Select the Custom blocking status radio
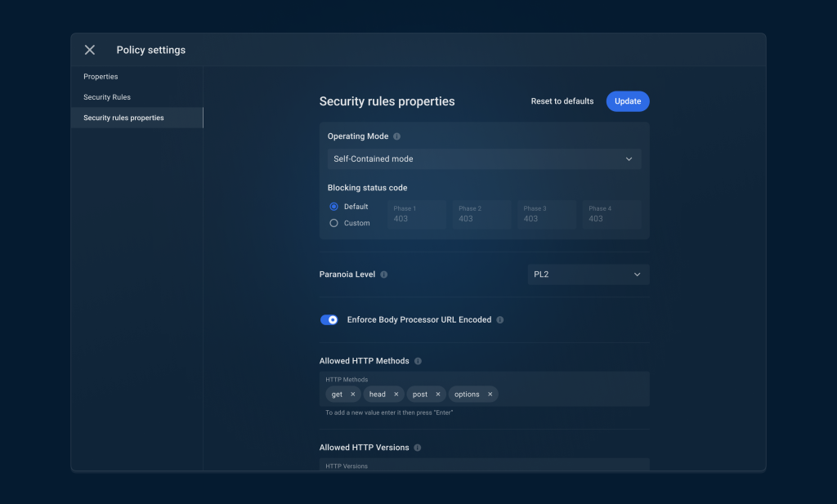The height and width of the screenshot is (504, 837). (x=333, y=223)
